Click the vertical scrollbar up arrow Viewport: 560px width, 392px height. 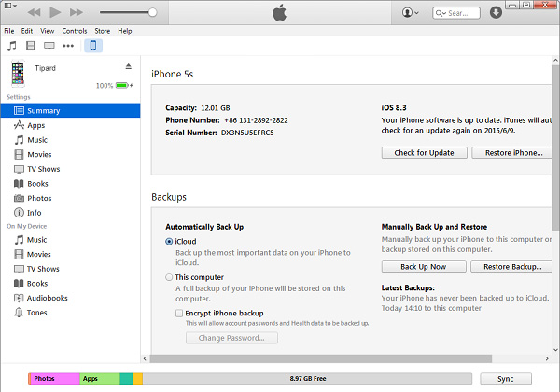pyautogui.click(x=555, y=61)
